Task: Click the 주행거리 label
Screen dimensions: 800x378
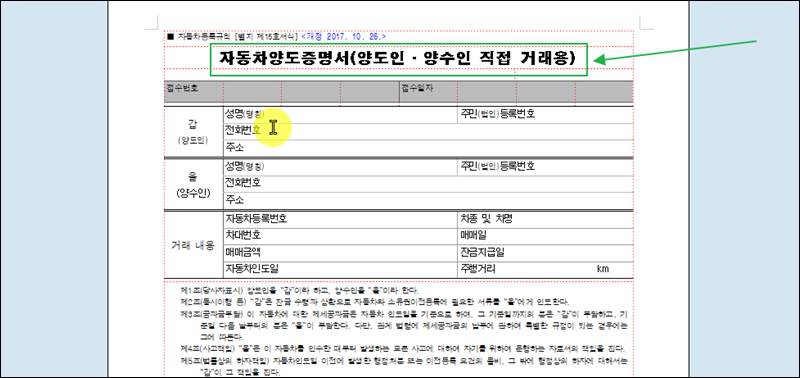Action: pos(478,269)
